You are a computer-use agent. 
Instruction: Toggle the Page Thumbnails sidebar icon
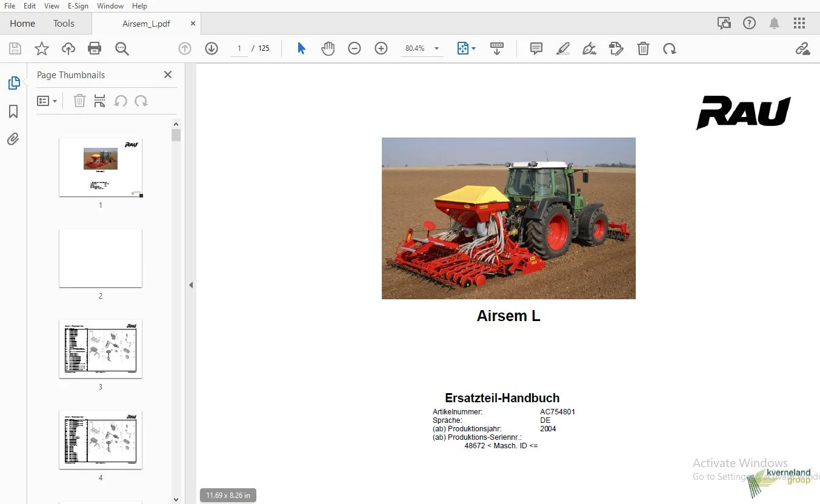[x=13, y=83]
